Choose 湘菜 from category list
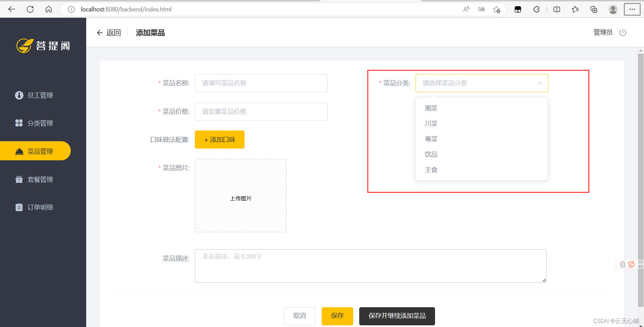 pyautogui.click(x=482, y=108)
